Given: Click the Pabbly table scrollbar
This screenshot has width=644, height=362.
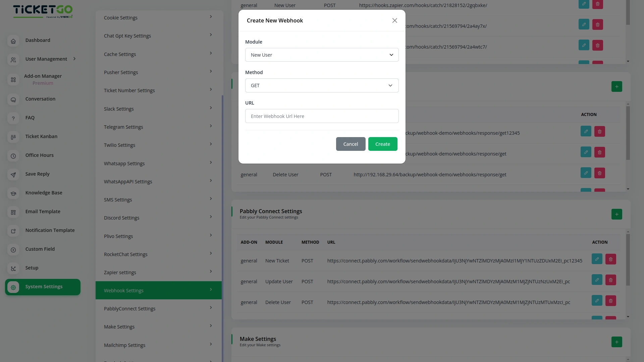Looking at the screenshot, I should coord(628,260).
